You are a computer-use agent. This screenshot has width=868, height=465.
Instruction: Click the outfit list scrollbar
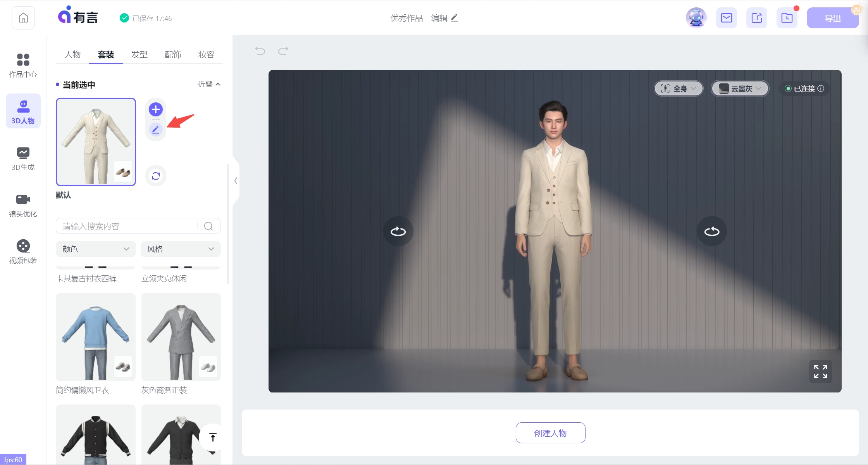pyautogui.click(x=228, y=224)
